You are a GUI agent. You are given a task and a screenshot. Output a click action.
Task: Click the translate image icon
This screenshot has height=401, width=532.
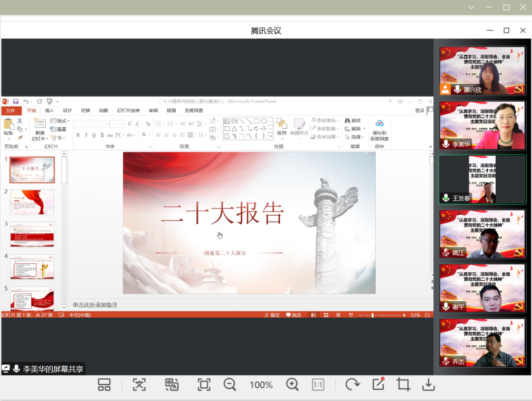(172, 385)
